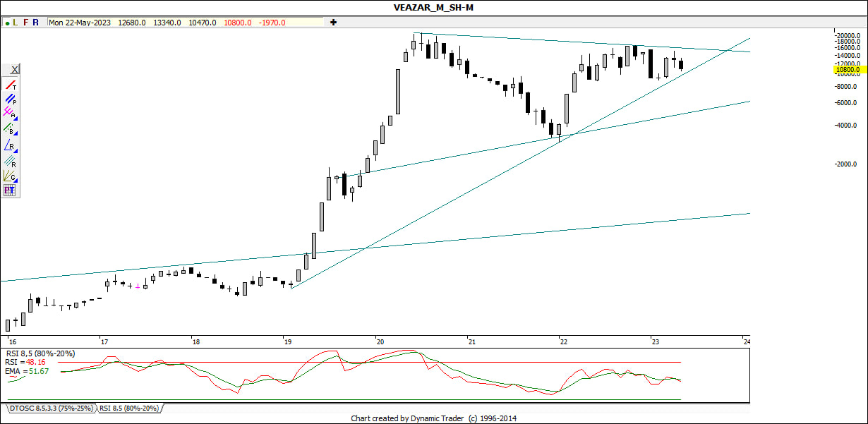868x424 pixels.
Task: Toggle the F button in the info bar
Action: coord(26,23)
